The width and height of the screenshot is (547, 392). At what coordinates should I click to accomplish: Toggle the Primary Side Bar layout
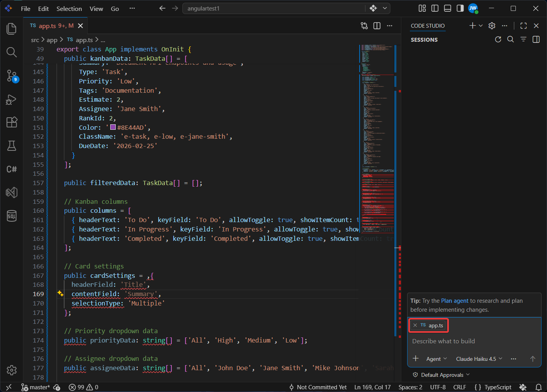(x=435, y=8)
